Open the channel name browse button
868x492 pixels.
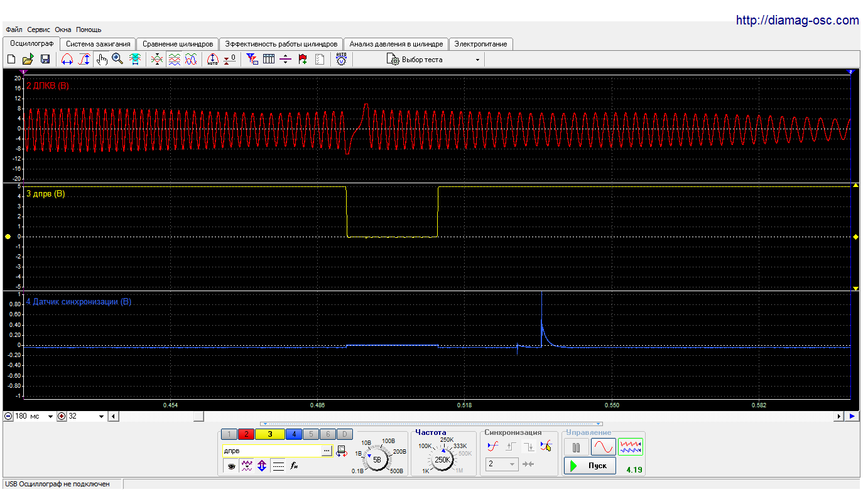[326, 451]
